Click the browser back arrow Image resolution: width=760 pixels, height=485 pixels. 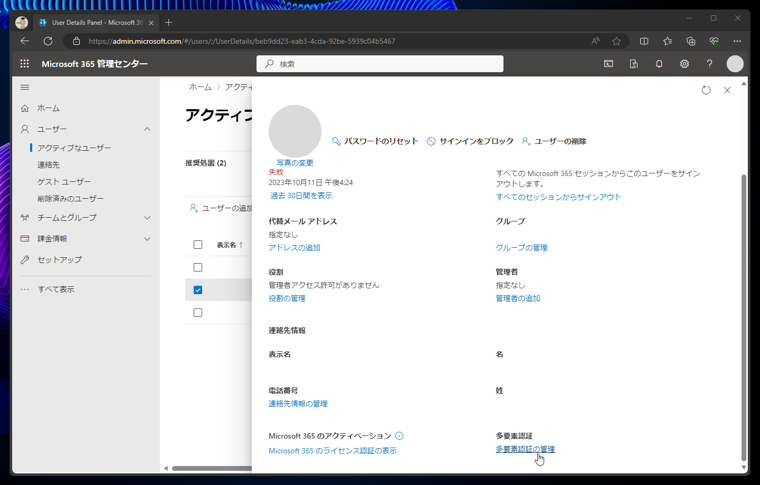pyautogui.click(x=25, y=41)
